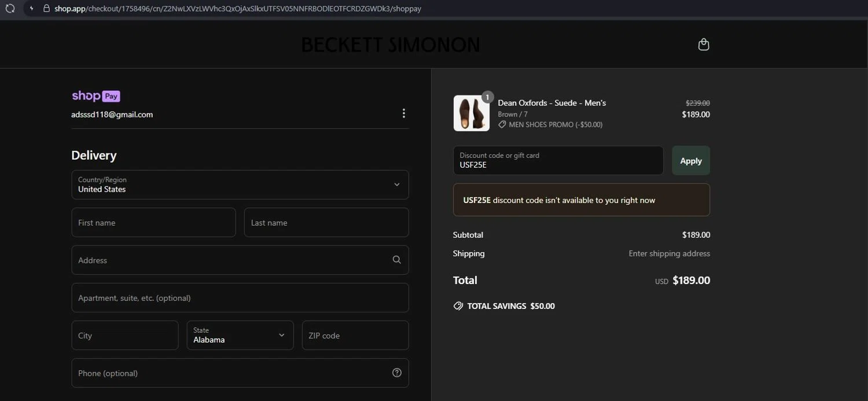Open the shopping bag cart icon
This screenshot has height=401, width=868.
(704, 45)
